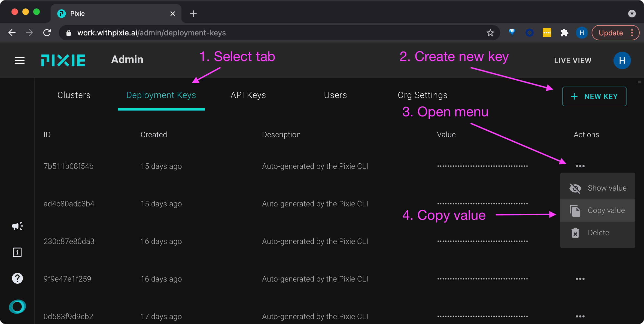Open actions menu for key 9f9e47e1f259
Screen dimensions: 644x324
coord(580,279)
